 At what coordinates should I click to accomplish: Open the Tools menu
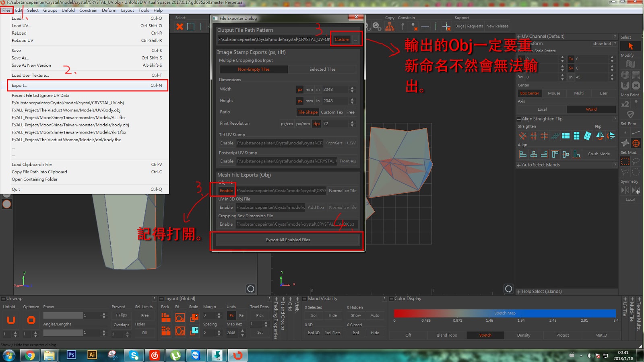point(144,10)
